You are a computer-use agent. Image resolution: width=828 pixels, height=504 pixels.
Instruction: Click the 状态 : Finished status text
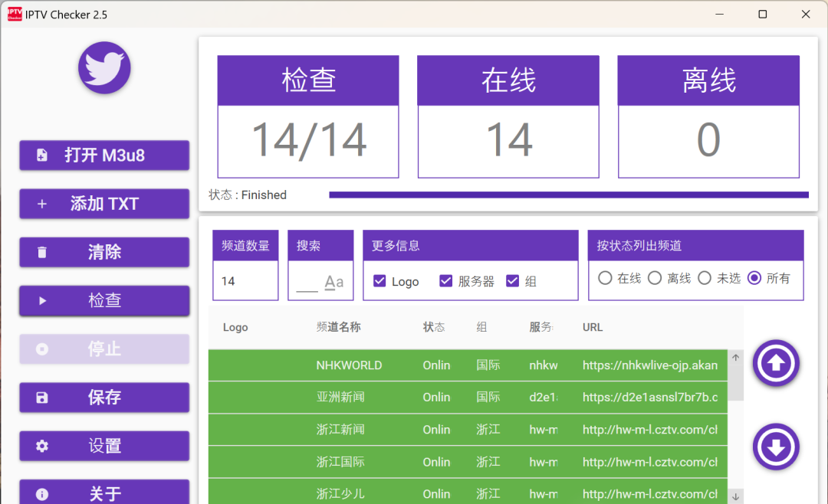point(248,195)
